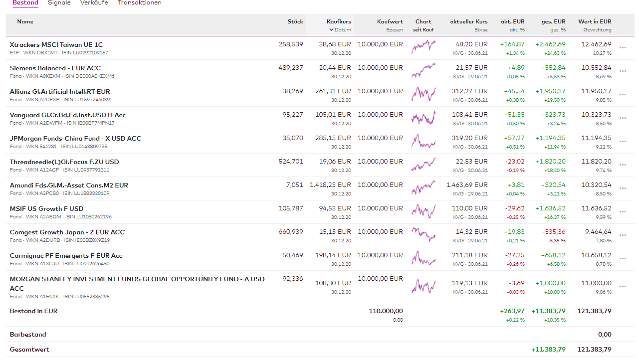The height and width of the screenshot is (364, 639).
Task: Open options menu for Morgan Stanley Global Opportunity
Action: pyautogui.click(x=623, y=287)
